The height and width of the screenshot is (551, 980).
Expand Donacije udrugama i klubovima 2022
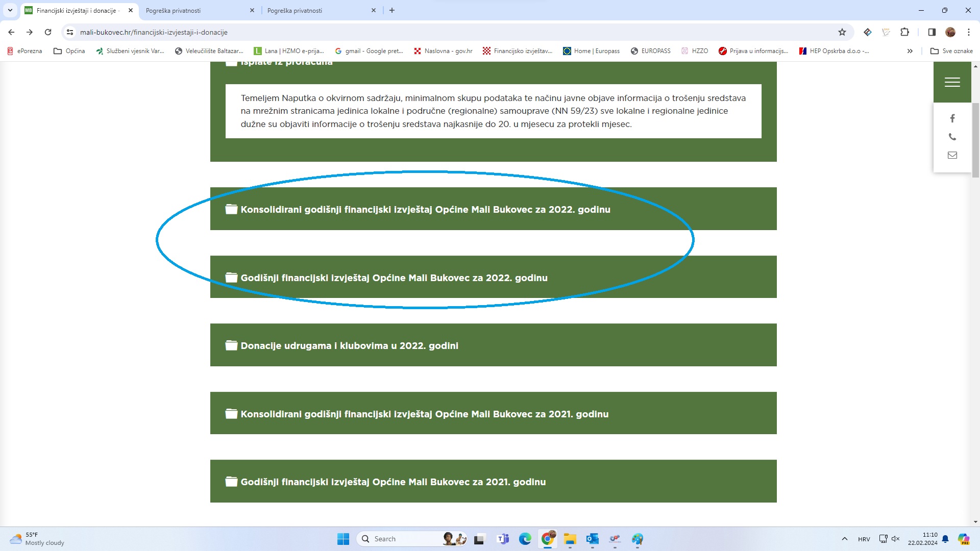pos(349,345)
